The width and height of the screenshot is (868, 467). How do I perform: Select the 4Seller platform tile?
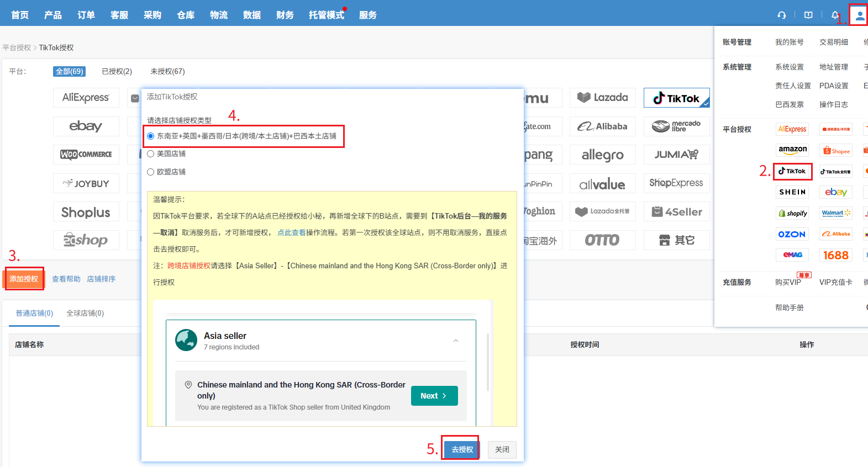(x=677, y=212)
